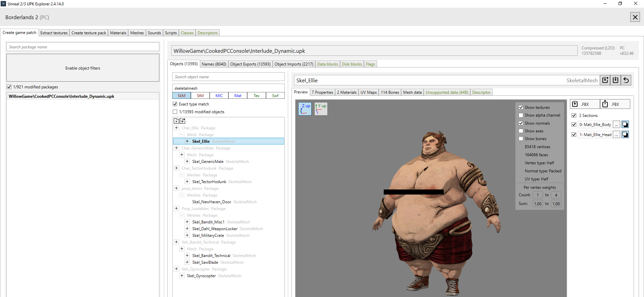Click the material icon for Mati_Ellie_Body section
The height and width of the screenshot is (297, 644).
pos(625,125)
